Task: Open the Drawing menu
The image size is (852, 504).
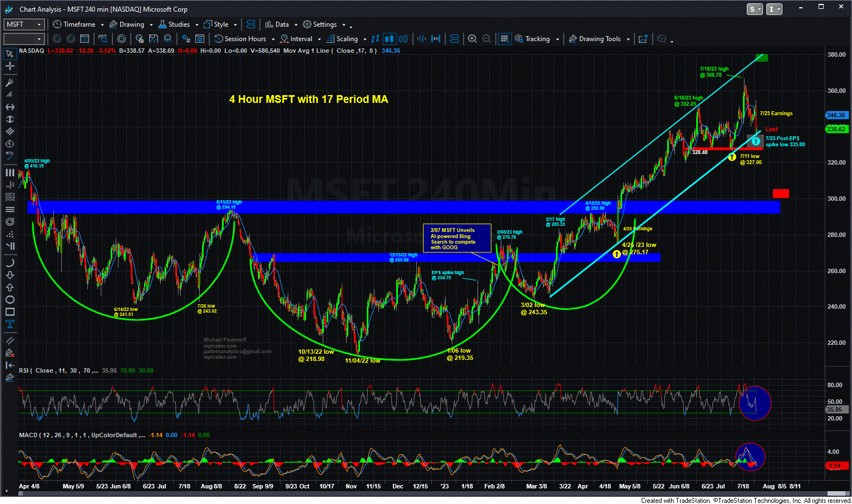Action: coord(127,24)
